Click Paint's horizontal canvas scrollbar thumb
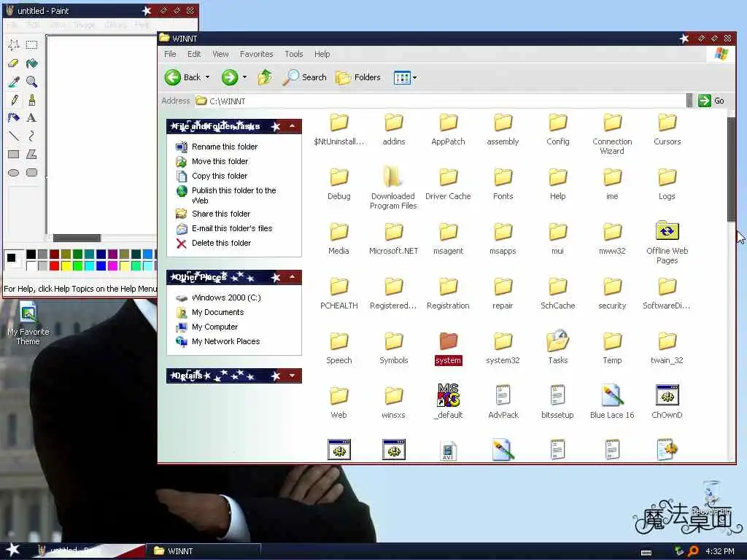The height and width of the screenshot is (560, 747). [77, 238]
